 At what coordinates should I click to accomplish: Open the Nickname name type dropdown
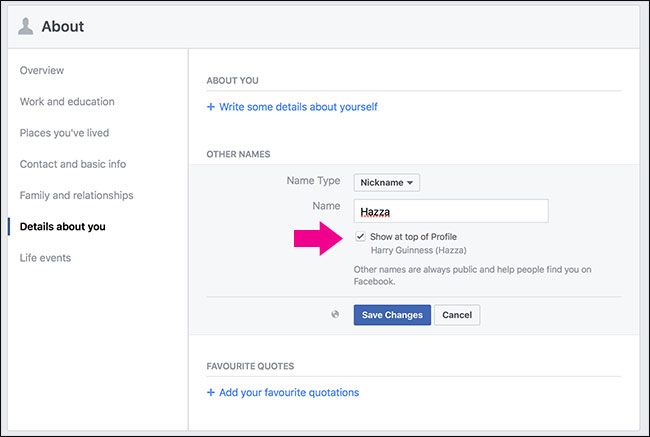point(386,182)
